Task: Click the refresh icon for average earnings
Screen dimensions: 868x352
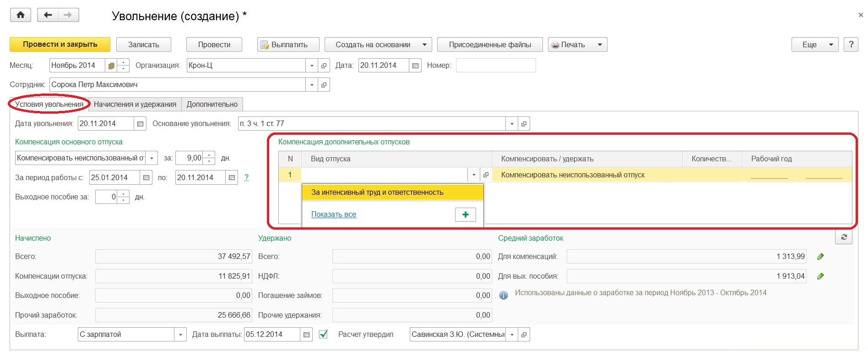Action: click(843, 237)
